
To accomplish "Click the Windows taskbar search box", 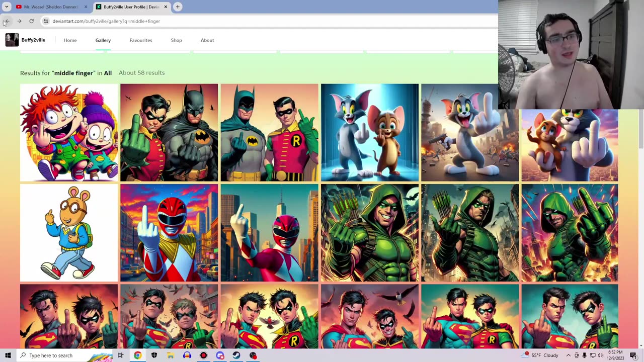I will pyautogui.click(x=64, y=355).
